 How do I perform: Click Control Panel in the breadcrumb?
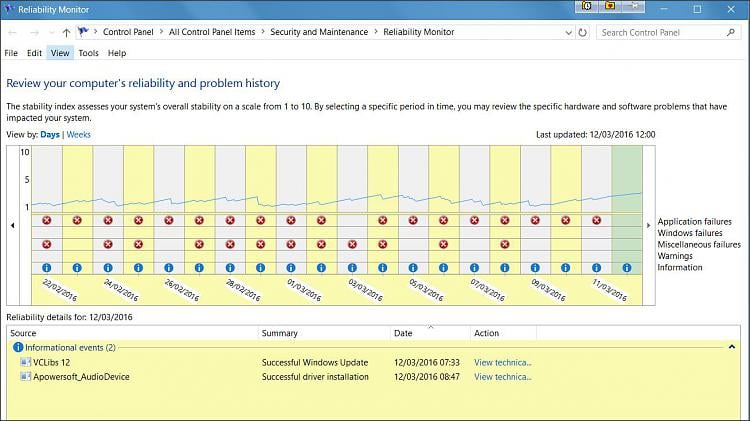click(x=128, y=32)
